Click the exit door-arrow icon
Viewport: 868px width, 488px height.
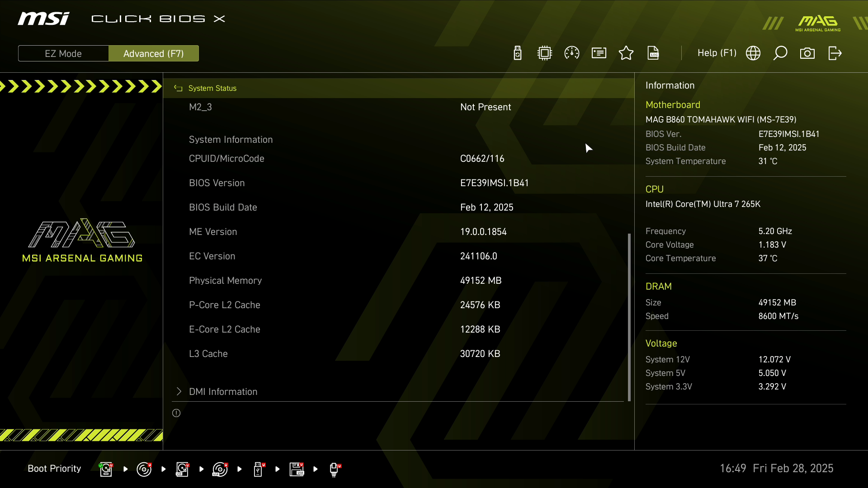835,53
